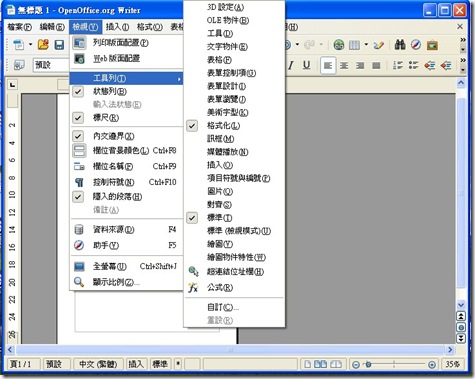Viewport: 475px width, 379px height.
Task: Click the navigation target round button
Action: pyautogui.click(x=461, y=327)
